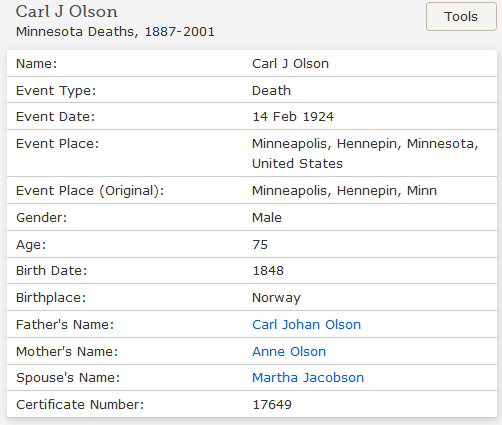Click the Spouse's Name field label
The height and width of the screenshot is (425, 502).
(x=68, y=377)
